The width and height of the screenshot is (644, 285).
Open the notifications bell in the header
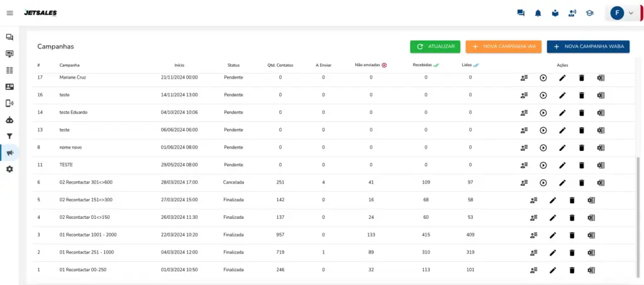(x=538, y=13)
